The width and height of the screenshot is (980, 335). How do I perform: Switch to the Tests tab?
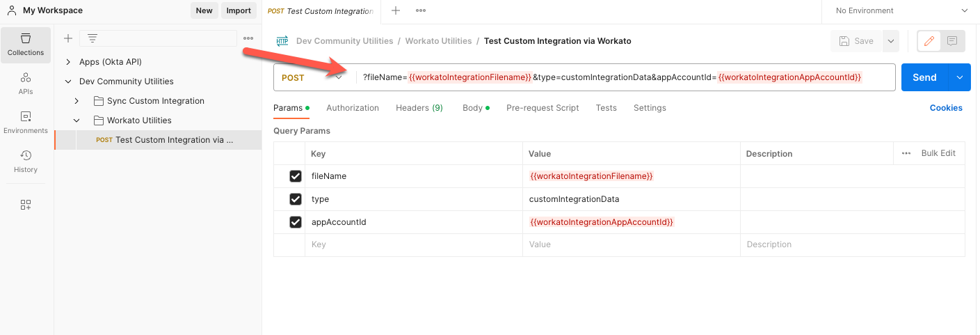(x=607, y=108)
